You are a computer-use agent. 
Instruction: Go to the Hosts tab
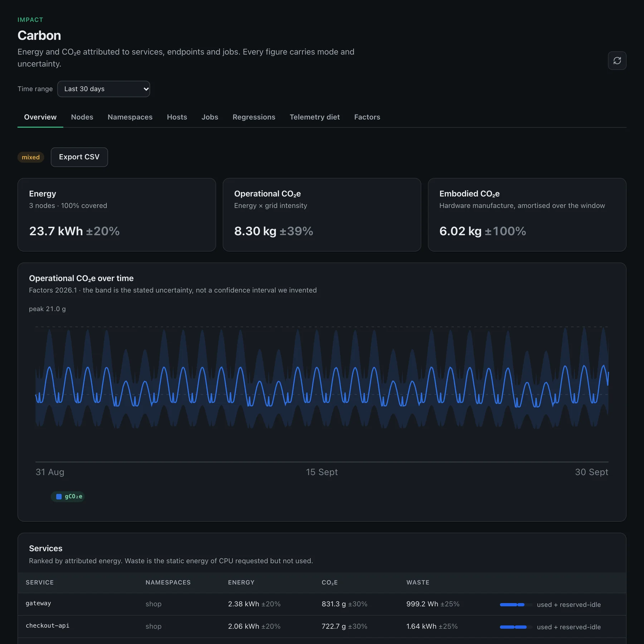click(x=177, y=117)
